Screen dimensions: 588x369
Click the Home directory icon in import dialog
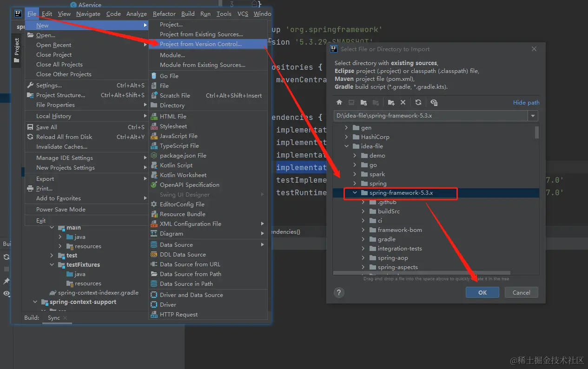coord(339,102)
